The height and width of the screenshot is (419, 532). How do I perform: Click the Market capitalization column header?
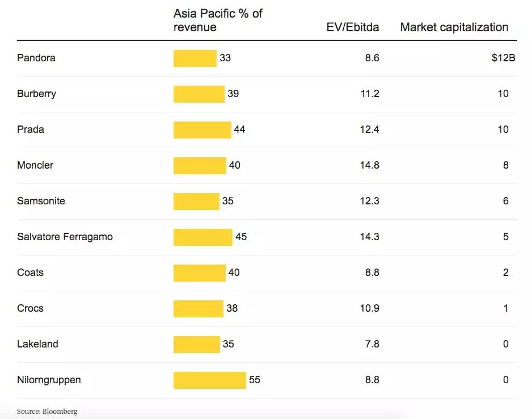[x=454, y=27]
